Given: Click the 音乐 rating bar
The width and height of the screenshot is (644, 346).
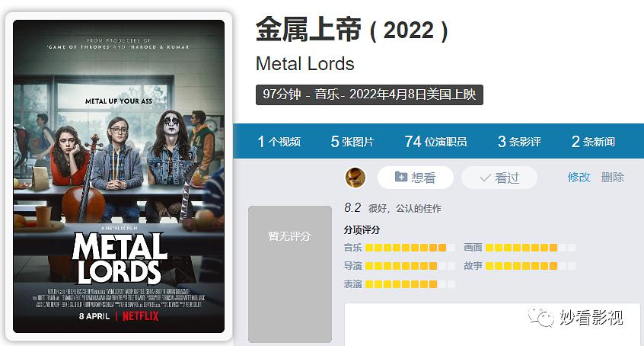Looking at the screenshot, I should click(410, 248).
